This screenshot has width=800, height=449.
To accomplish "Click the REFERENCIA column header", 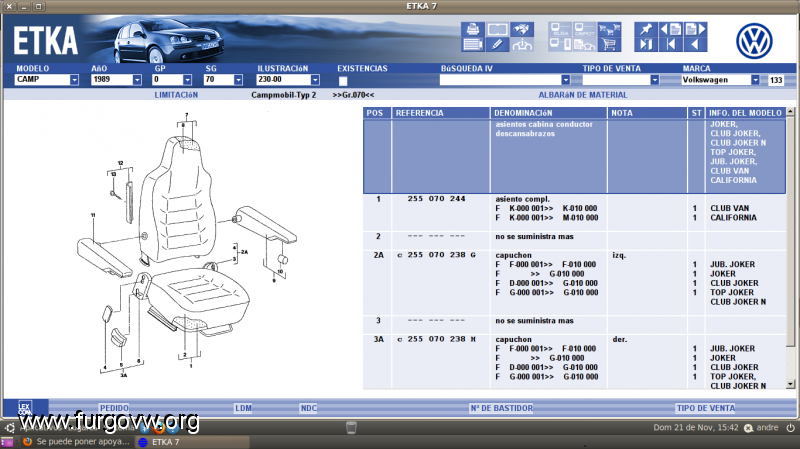I will coord(441,113).
